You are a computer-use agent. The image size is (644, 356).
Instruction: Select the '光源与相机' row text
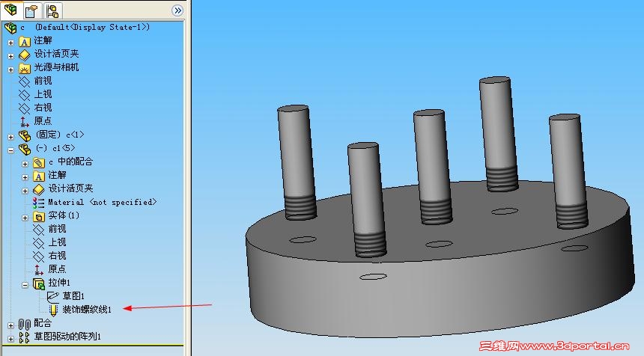click(x=56, y=67)
